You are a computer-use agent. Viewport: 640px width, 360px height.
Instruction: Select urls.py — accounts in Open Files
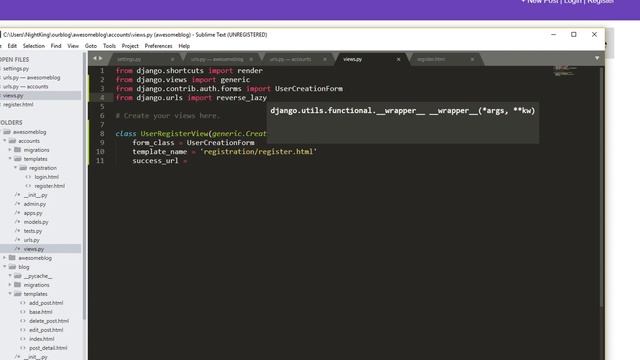coord(25,87)
